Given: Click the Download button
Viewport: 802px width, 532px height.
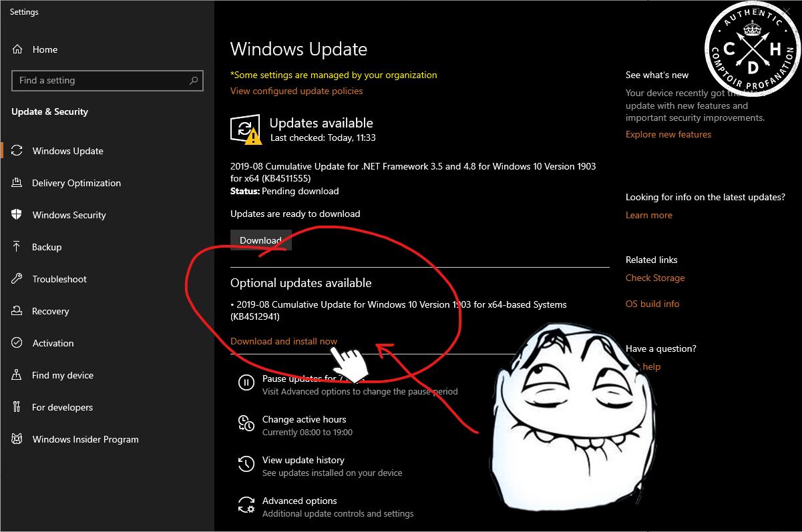Looking at the screenshot, I should click(x=261, y=240).
